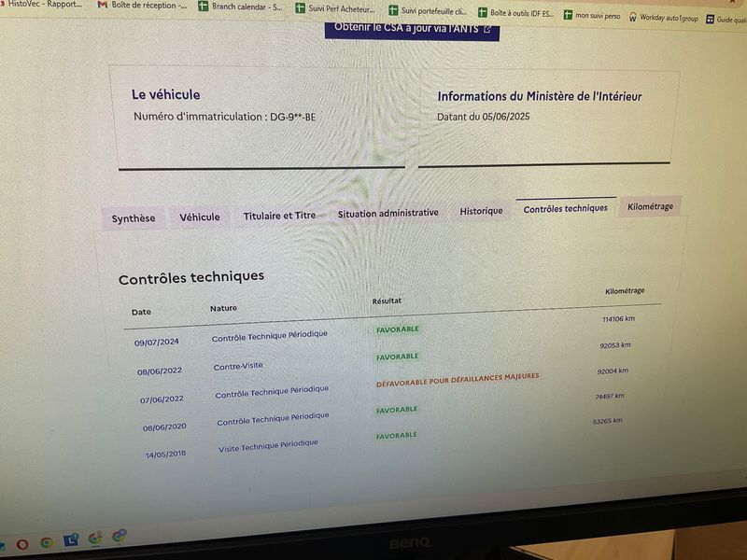Open the plain Chrome icon in taskbar
This screenshot has height=560, width=747.
coord(46,542)
